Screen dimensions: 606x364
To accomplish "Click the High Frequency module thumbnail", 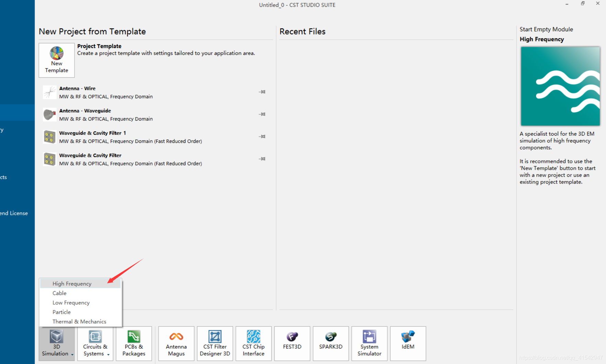I will pos(560,86).
